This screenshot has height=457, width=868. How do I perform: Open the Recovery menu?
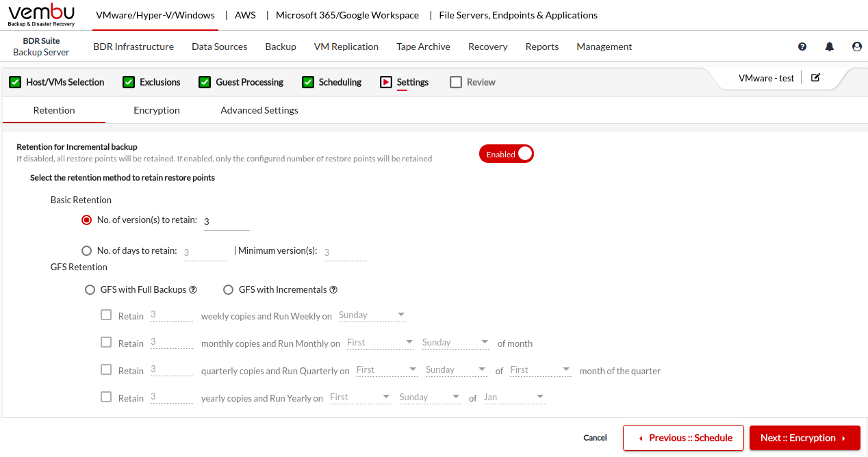tap(487, 47)
